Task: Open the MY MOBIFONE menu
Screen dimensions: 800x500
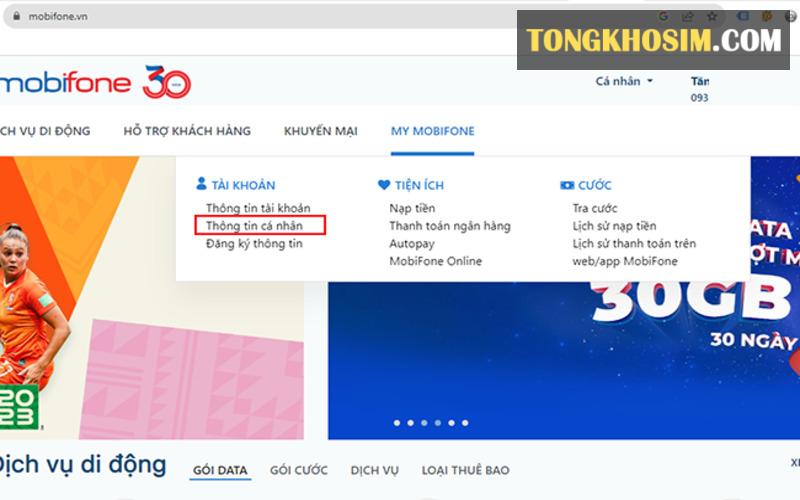Action: [x=433, y=131]
